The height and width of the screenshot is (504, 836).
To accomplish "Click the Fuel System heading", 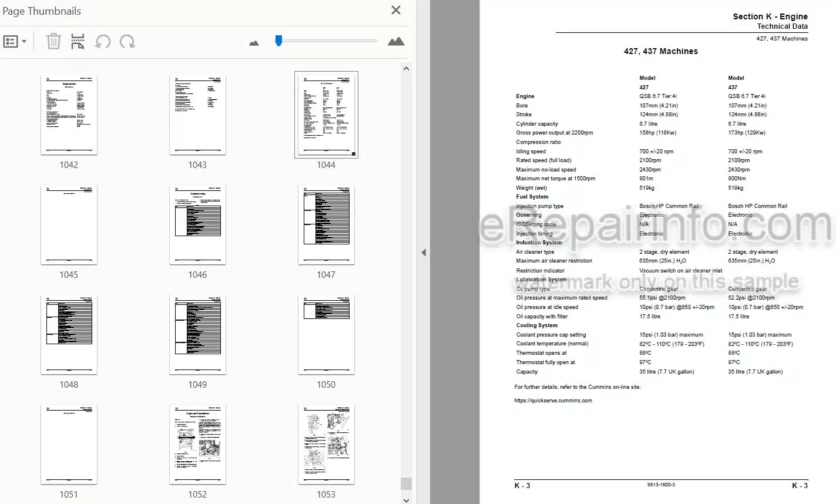I will point(532,197).
